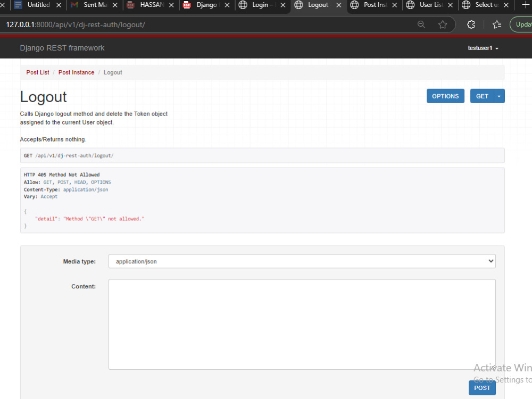Close the Sent Mail tab

click(115, 5)
